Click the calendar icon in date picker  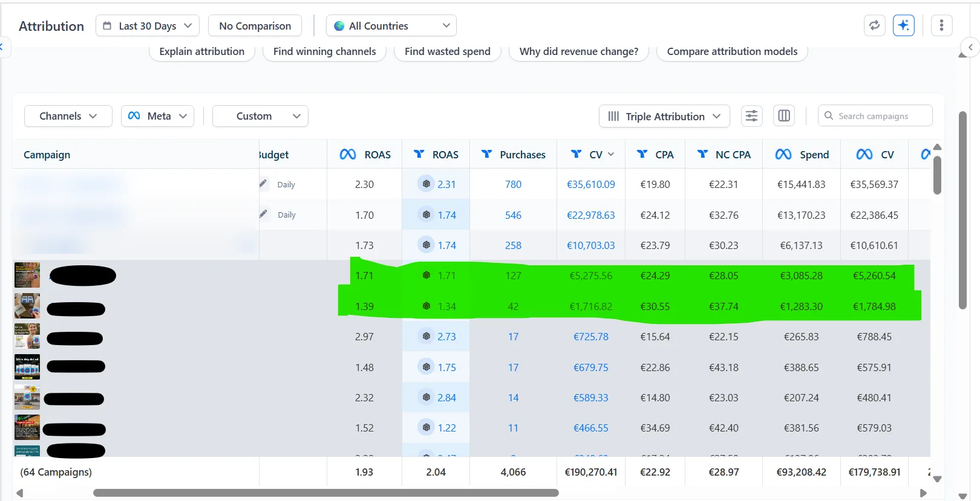(107, 26)
